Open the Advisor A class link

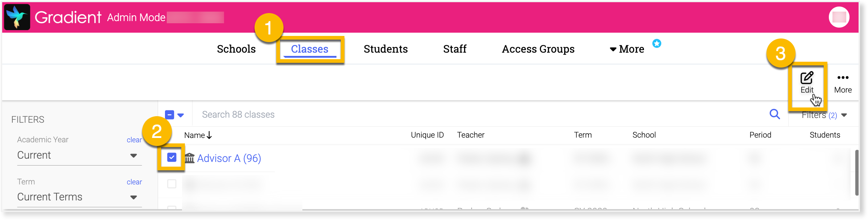(x=228, y=158)
